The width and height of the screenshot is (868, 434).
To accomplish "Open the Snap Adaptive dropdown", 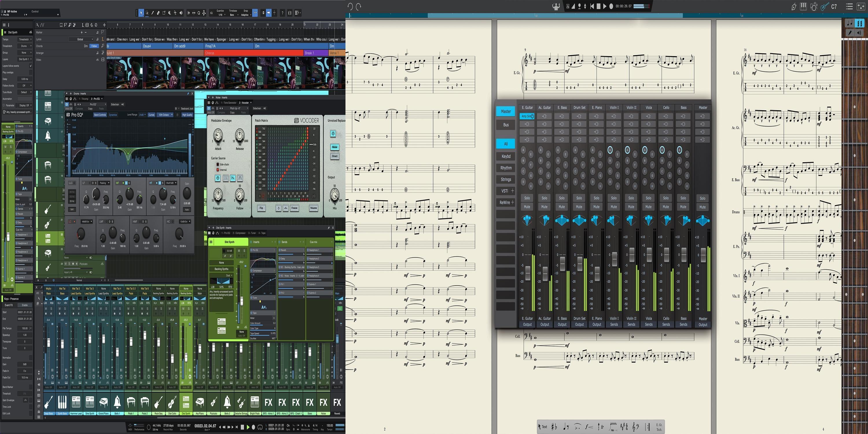I will [x=246, y=15].
